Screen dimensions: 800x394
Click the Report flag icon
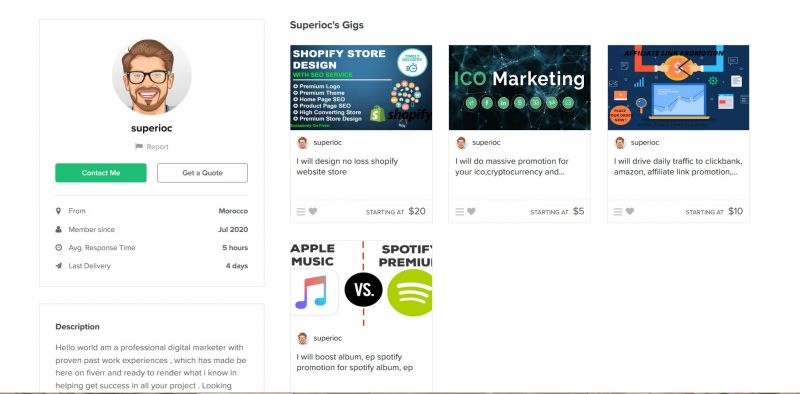point(139,146)
